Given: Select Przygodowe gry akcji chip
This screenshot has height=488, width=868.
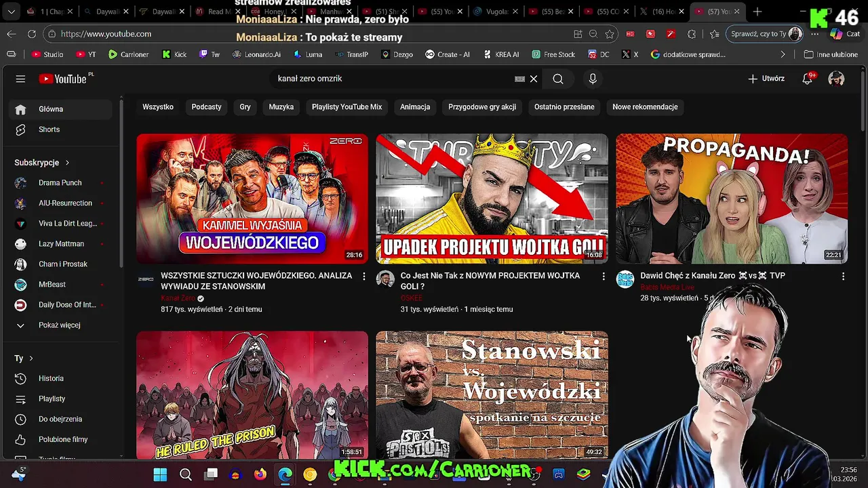Looking at the screenshot, I should coord(482,107).
